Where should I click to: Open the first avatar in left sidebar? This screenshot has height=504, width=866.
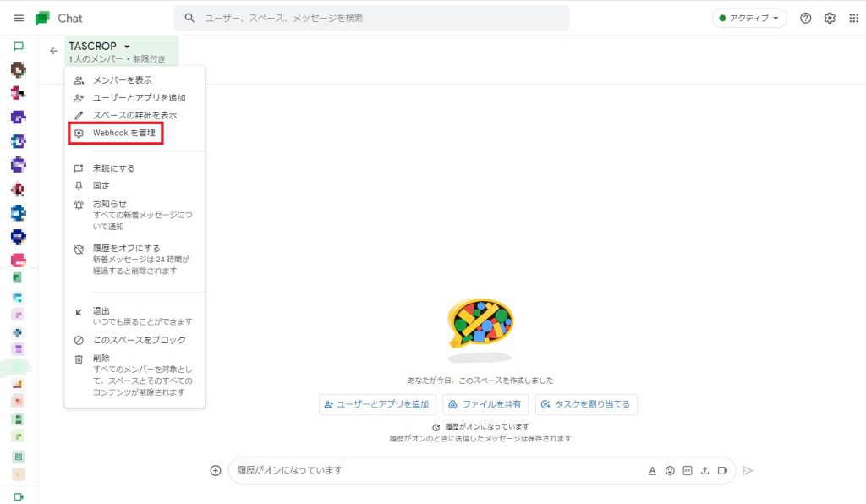point(19,69)
